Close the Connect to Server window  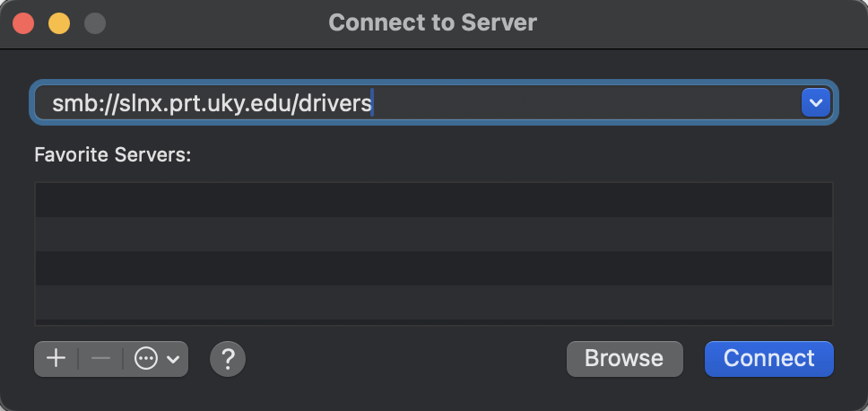[x=23, y=24]
